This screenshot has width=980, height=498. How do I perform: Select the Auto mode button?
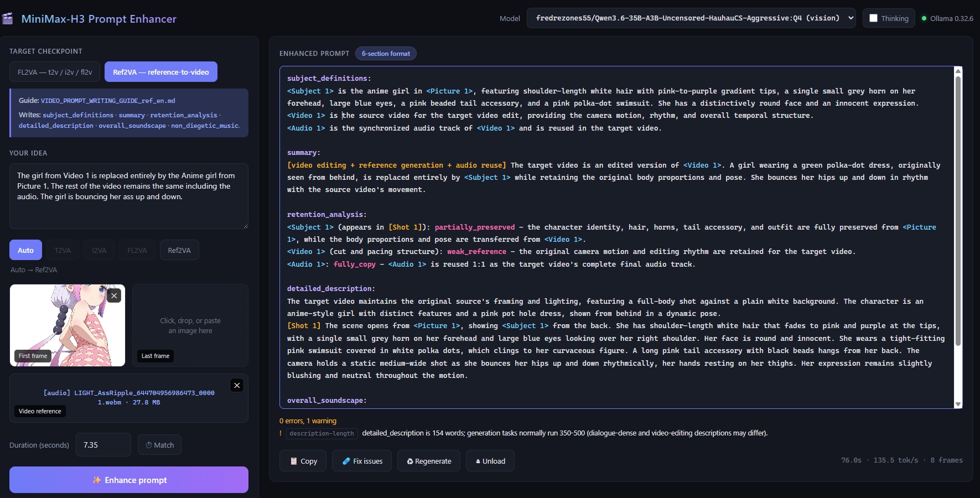click(25, 250)
